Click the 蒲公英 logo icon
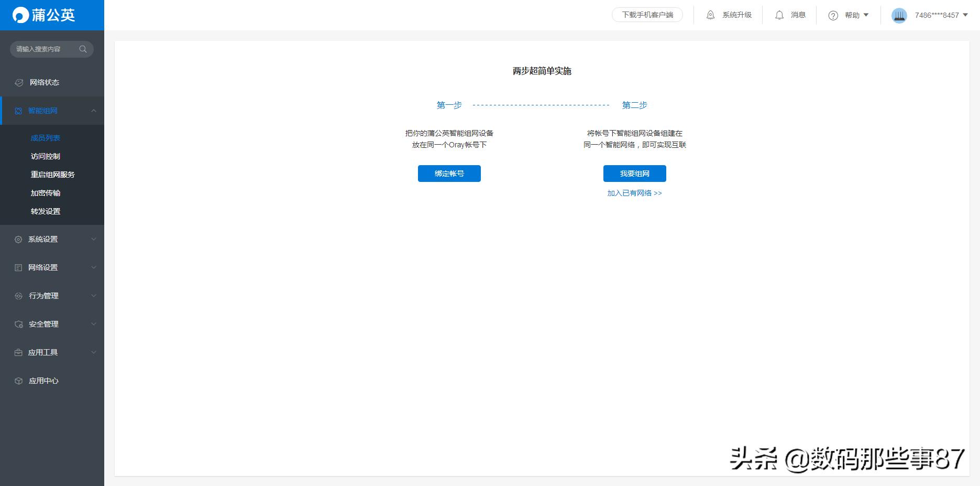This screenshot has width=980, height=486. [x=20, y=15]
